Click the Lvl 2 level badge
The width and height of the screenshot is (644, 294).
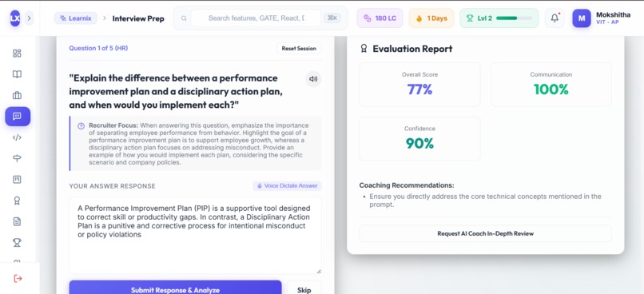coord(499,18)
